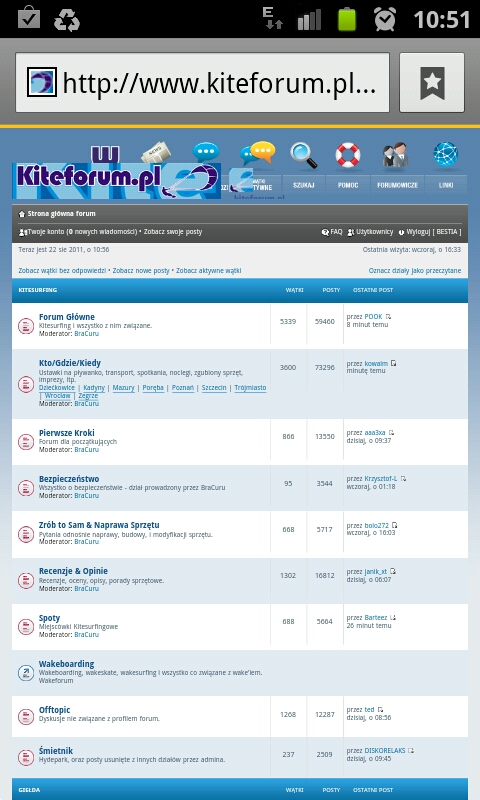Open user profile kowalm in last post

(x=376, y=364)
